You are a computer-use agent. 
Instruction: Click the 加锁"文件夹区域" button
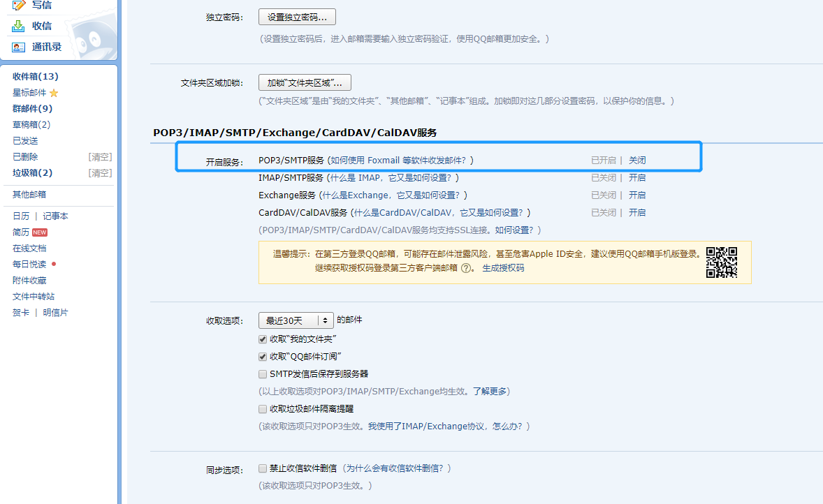[305, 82]
